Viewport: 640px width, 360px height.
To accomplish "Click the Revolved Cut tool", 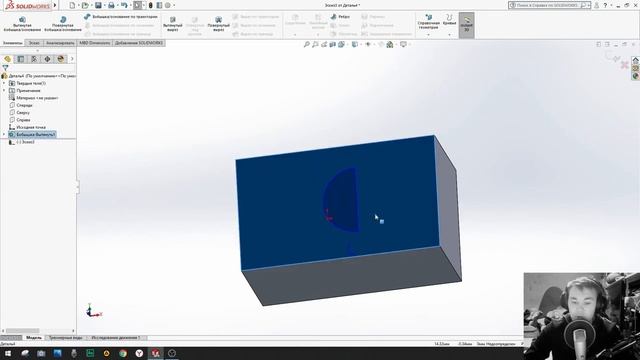I will 218,24.
